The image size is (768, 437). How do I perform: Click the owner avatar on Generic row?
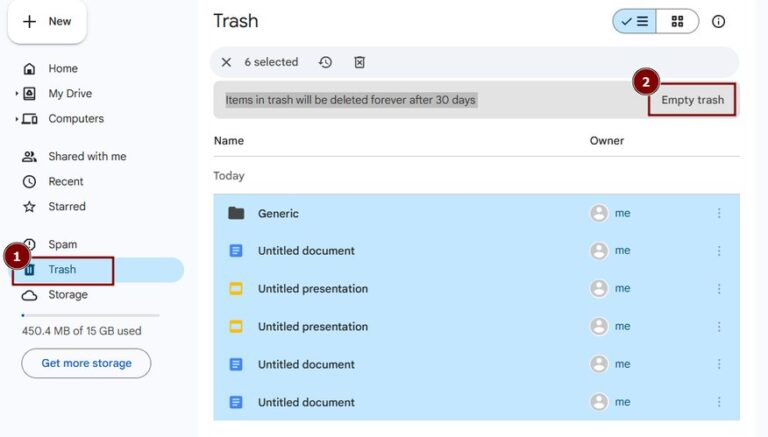coord(599,213)
